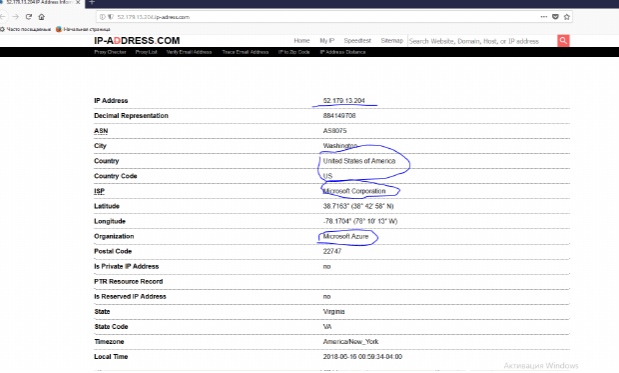Reload the page with refresh icon

(x=28, y=17)
